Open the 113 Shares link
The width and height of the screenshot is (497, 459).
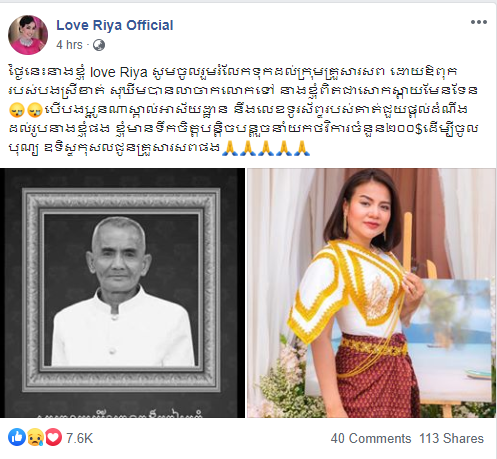pos(451,438)
